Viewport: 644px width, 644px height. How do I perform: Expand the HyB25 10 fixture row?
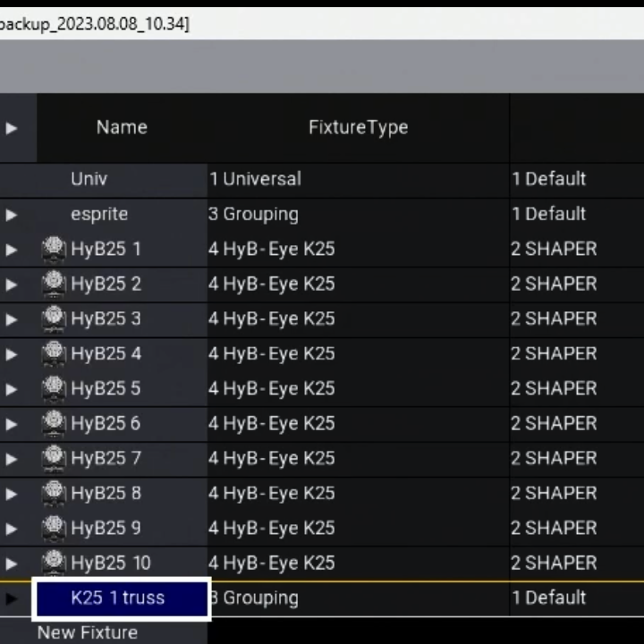click(12, 563)
